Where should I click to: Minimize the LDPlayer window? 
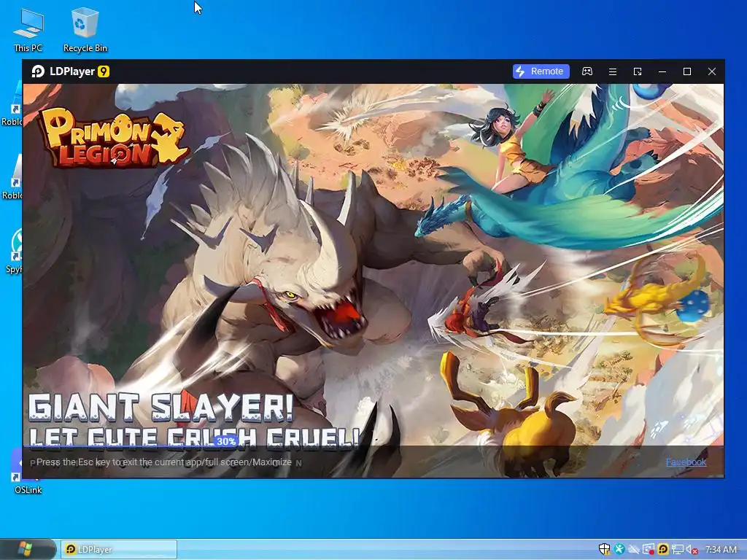pos(662,71)
